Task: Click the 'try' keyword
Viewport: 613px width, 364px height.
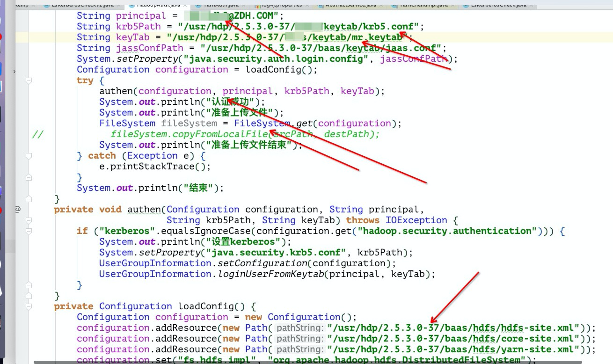Action: click(85, 80)
